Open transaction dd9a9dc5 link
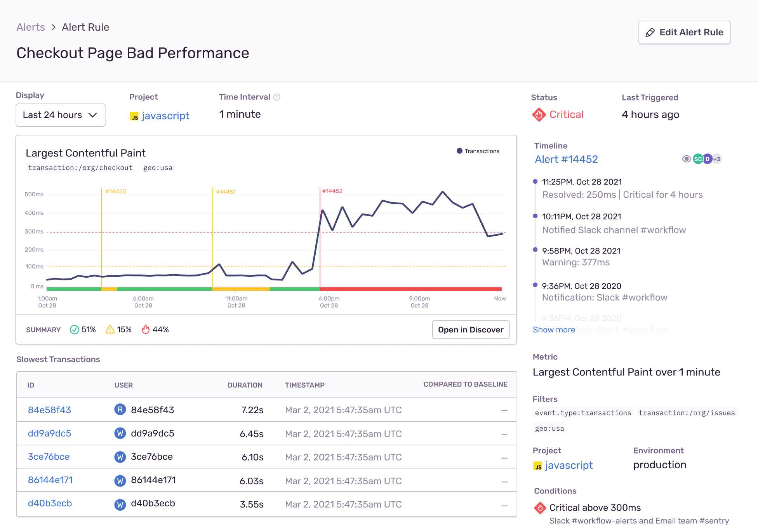This screenshot has width=758, height=532. [x=49, y=433]
